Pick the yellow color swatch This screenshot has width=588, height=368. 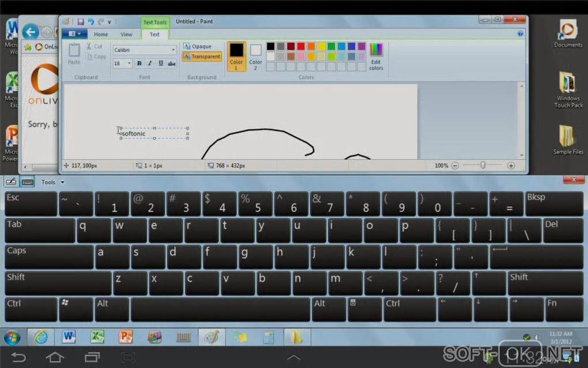[321, 46]
